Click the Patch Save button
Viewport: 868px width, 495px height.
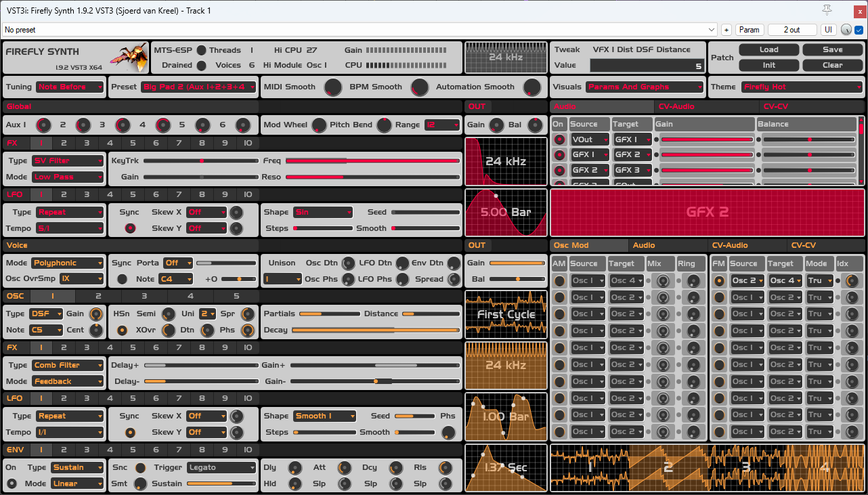(x=832, y=49)
